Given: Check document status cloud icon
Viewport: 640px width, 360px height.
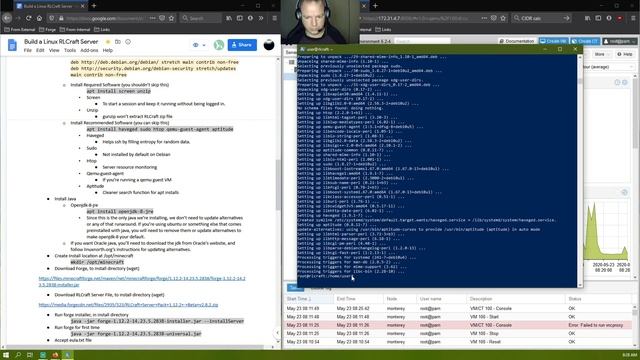Looking at the screenshot, I should pos(128,42).
